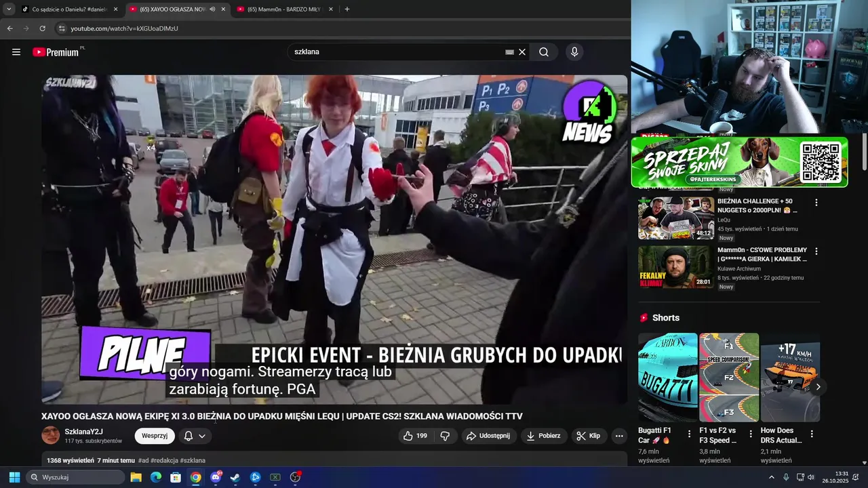Open the network and display tray icon

[800, 477]
